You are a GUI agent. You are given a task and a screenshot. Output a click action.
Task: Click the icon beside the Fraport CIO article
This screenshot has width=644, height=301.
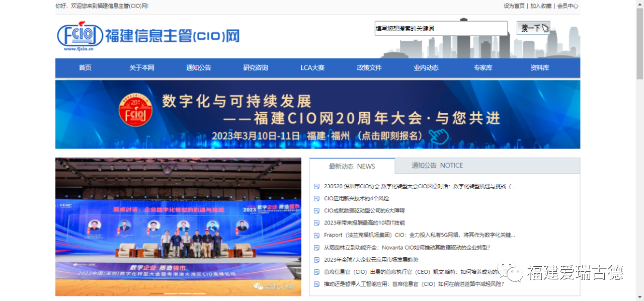pos(316,236)
